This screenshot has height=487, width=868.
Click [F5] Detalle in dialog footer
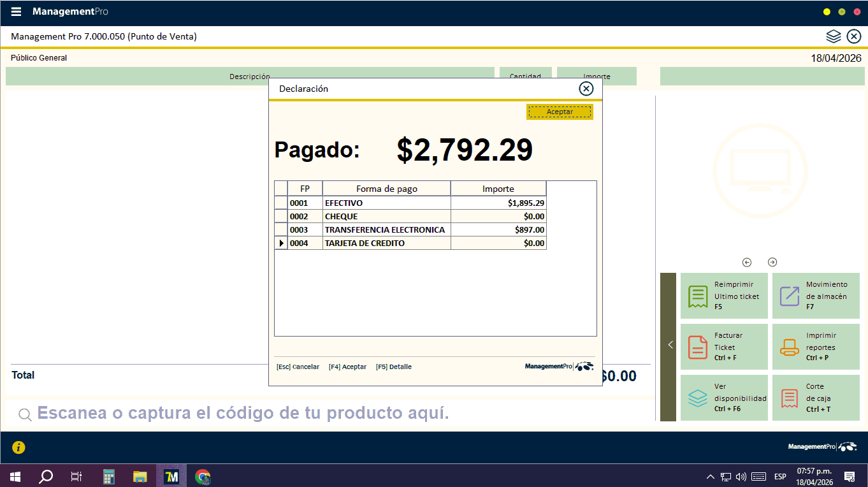[x=394, y=367]
